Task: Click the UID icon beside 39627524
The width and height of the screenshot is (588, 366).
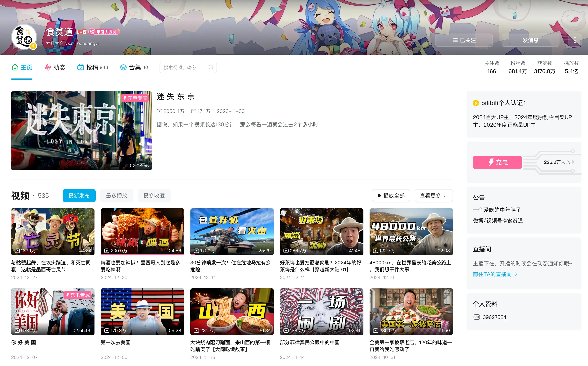Action: [x=476, y=317]
